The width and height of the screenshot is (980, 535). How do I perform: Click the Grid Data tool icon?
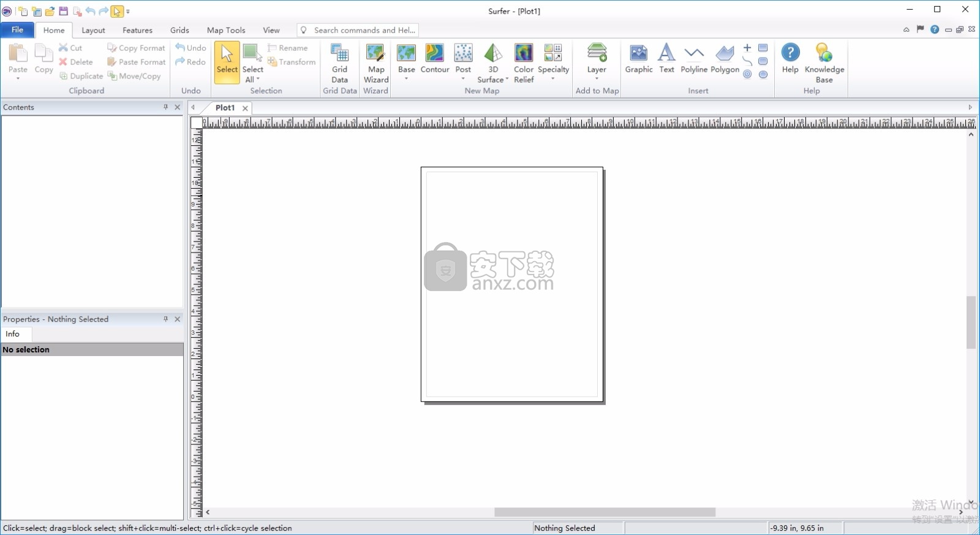(x=340, y=53)
